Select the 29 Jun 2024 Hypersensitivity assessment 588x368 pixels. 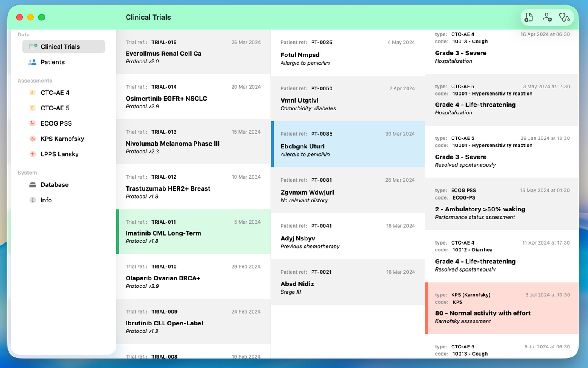pyautogui.click(x=502, y=152)
